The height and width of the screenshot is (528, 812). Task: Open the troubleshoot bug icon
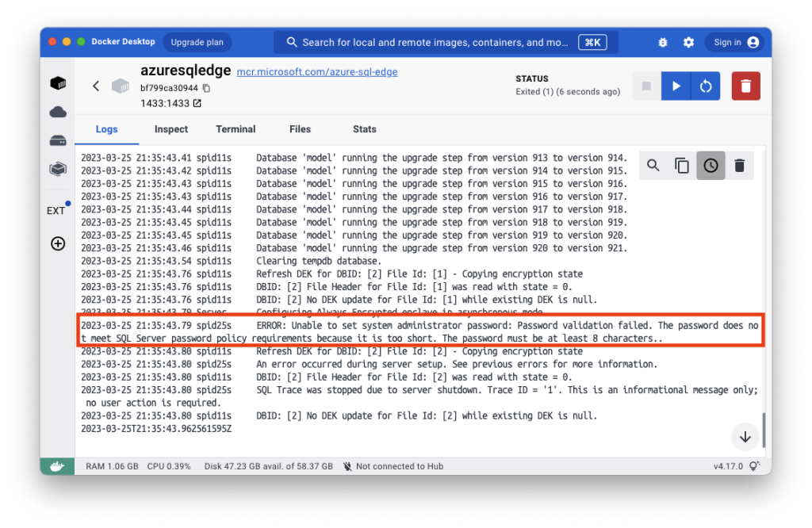point(663,43)
